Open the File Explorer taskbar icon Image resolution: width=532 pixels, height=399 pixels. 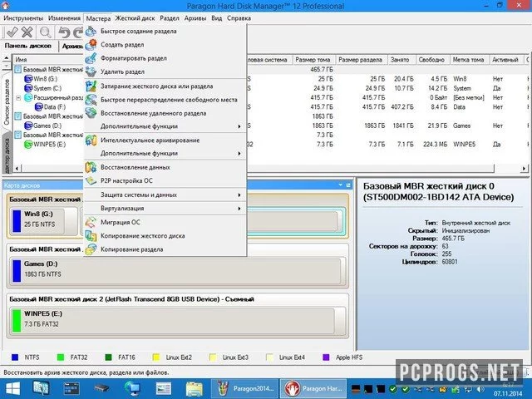tap(194, 389)
